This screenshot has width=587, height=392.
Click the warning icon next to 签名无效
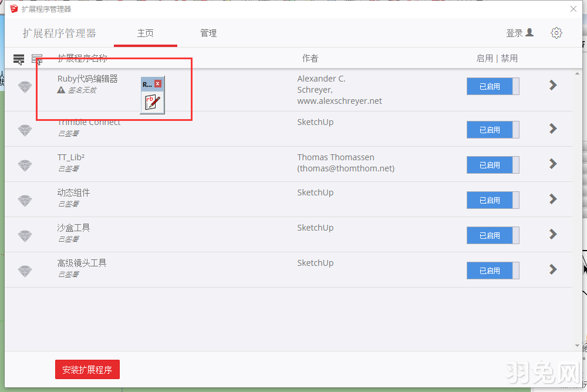(x=62, y=90)
